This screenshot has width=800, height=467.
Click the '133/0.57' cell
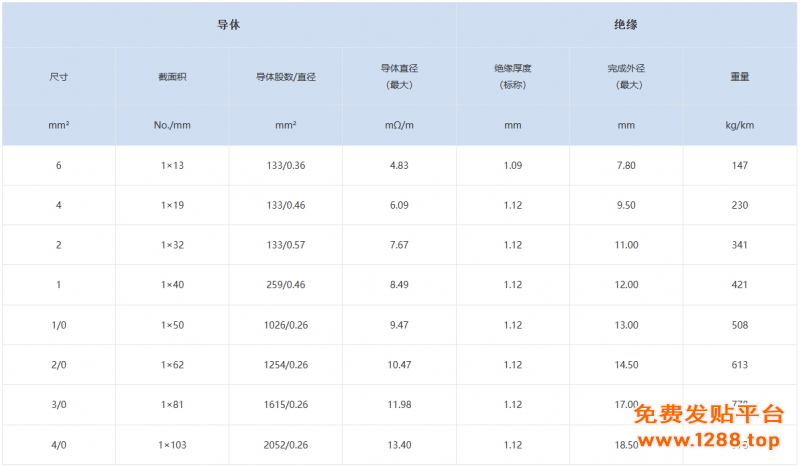(286, 245)
